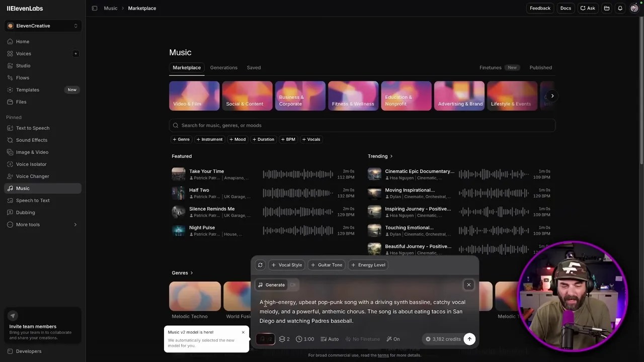Toggle the sidebar panel icon in the header

tap(95, 8)
